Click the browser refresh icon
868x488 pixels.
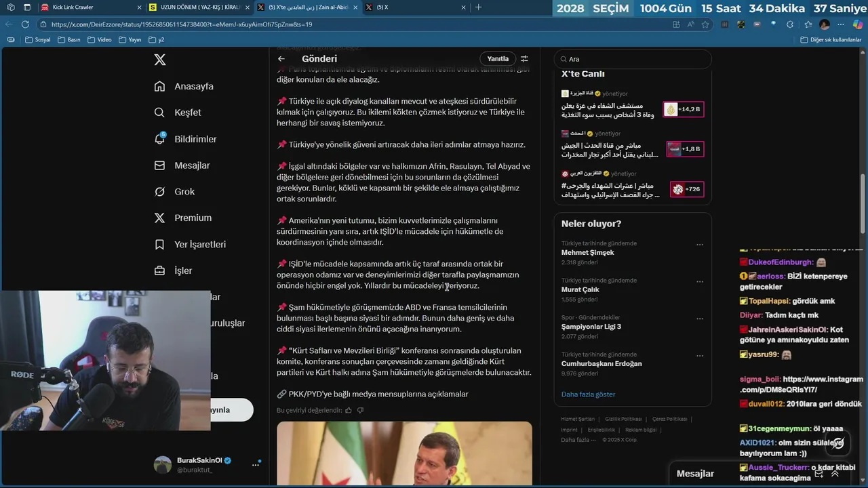click(25, 24)
